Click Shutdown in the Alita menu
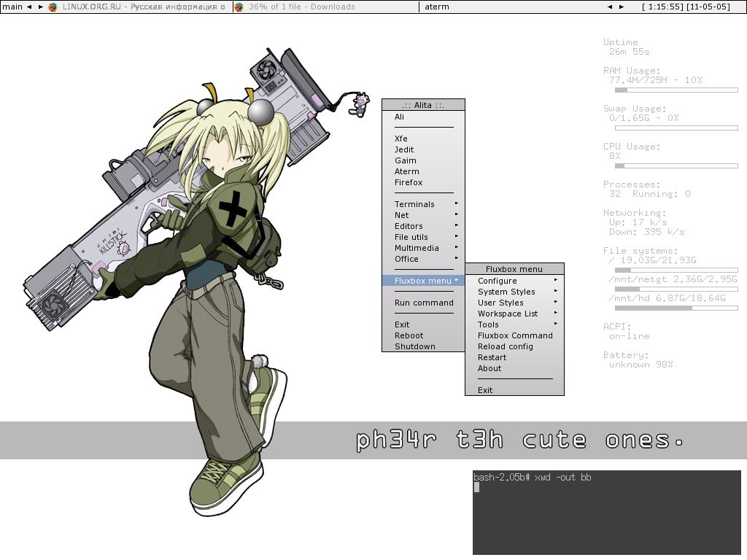The width and height of the screenshot is (747, 560). click(x=415, y=346)
